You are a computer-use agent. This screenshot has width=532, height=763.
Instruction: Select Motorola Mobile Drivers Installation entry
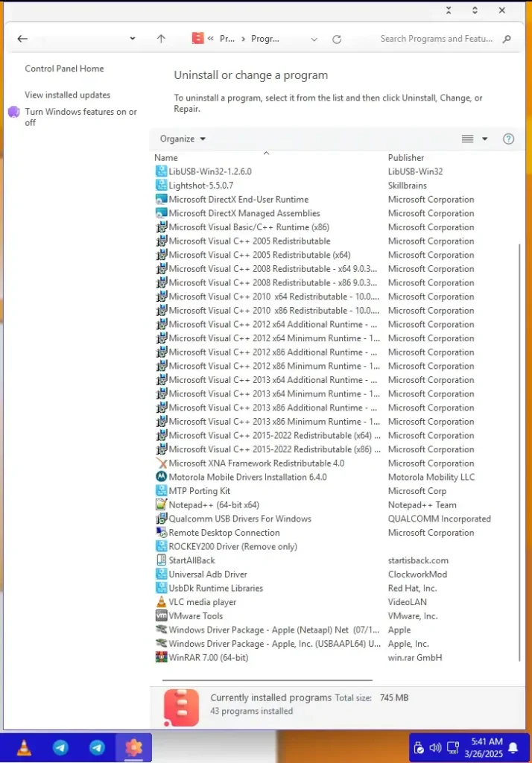point(247,477)
